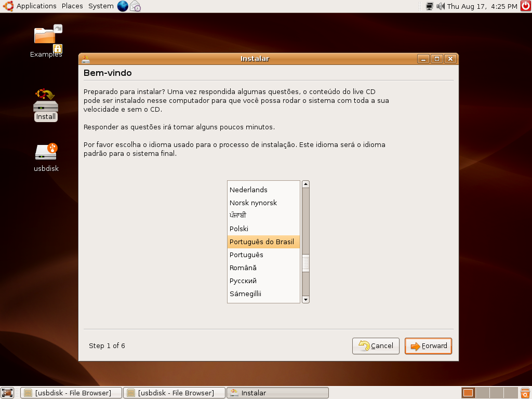Click the Cancel button
532x399 pixels.
(x=376, y=345)
